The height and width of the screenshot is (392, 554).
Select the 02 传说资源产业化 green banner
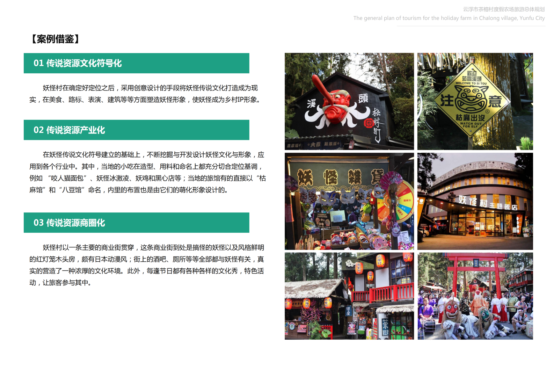click(137, 130)
